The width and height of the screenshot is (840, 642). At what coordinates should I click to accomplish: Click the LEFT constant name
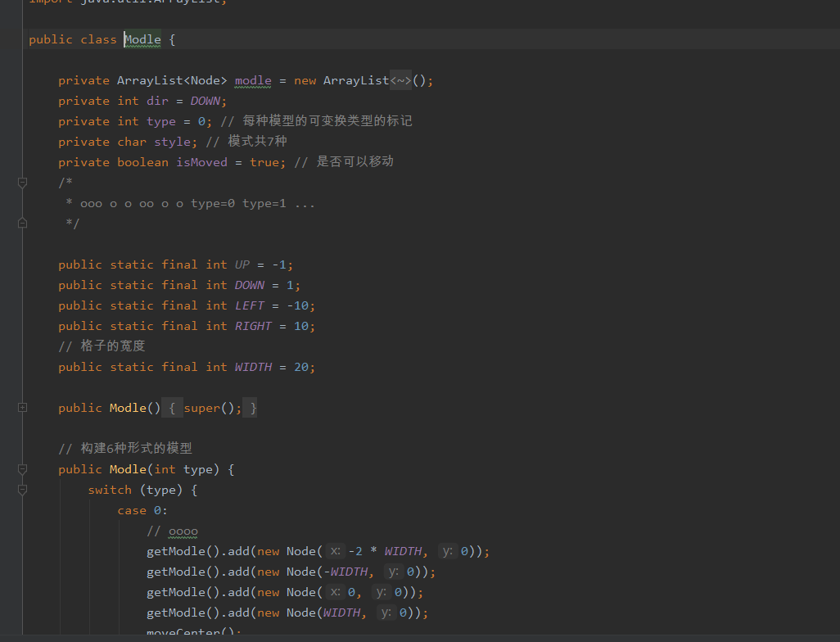point(250,305)
